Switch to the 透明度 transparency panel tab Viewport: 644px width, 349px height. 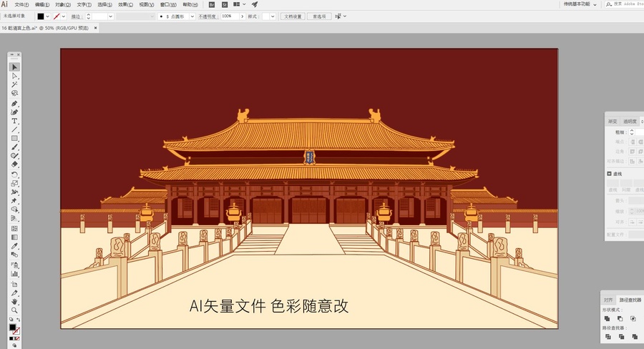pos(630,122)
